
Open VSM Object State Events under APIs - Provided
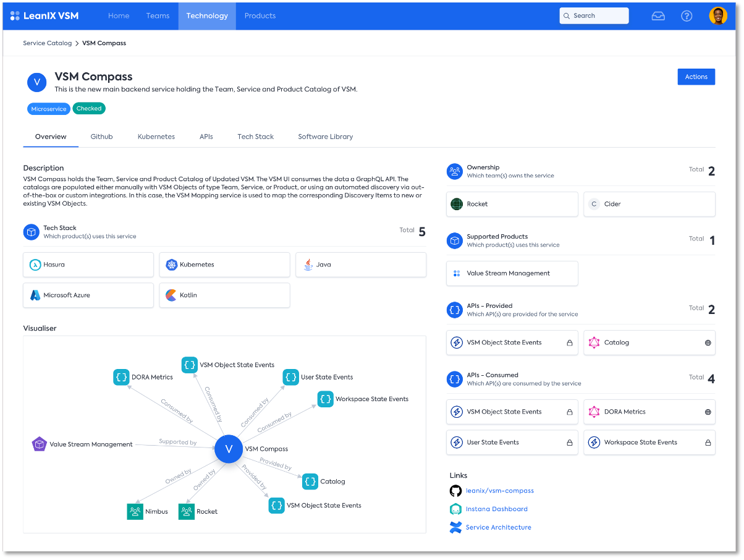click(x=512, y=342)
